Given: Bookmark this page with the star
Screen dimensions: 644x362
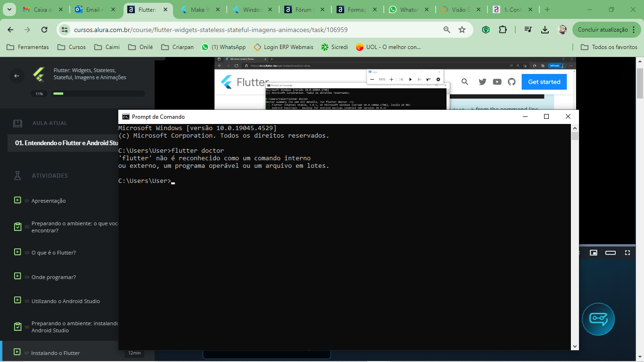Looking at the screenshot, I should tap(462, 30).
